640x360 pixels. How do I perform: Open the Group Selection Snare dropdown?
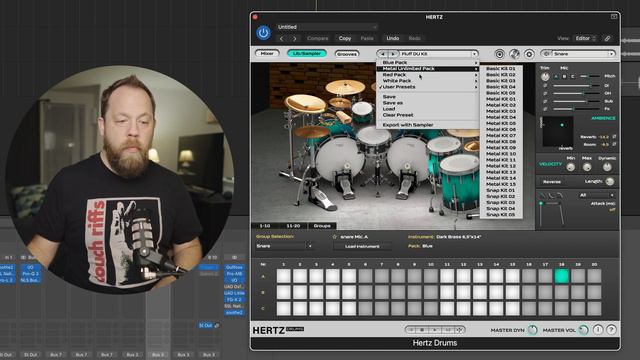(284, 246)
